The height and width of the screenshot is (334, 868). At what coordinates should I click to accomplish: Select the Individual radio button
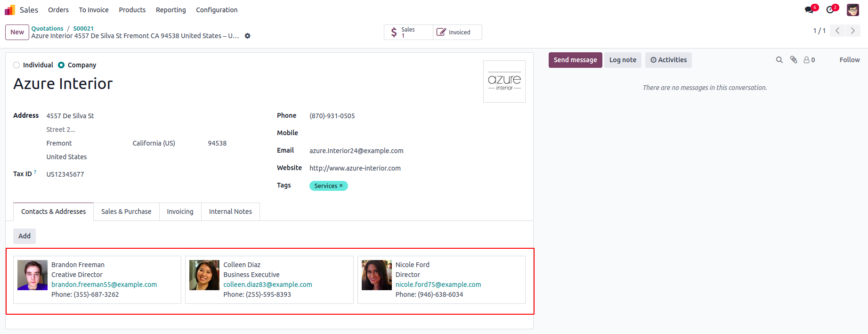click(x=16, y=65)
